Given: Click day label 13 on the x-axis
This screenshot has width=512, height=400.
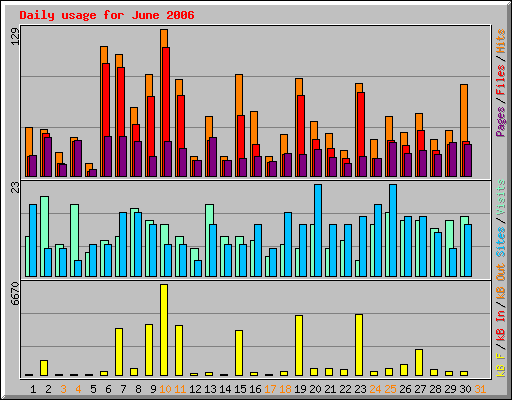Looking at the screenshot, I should [210, 389].
